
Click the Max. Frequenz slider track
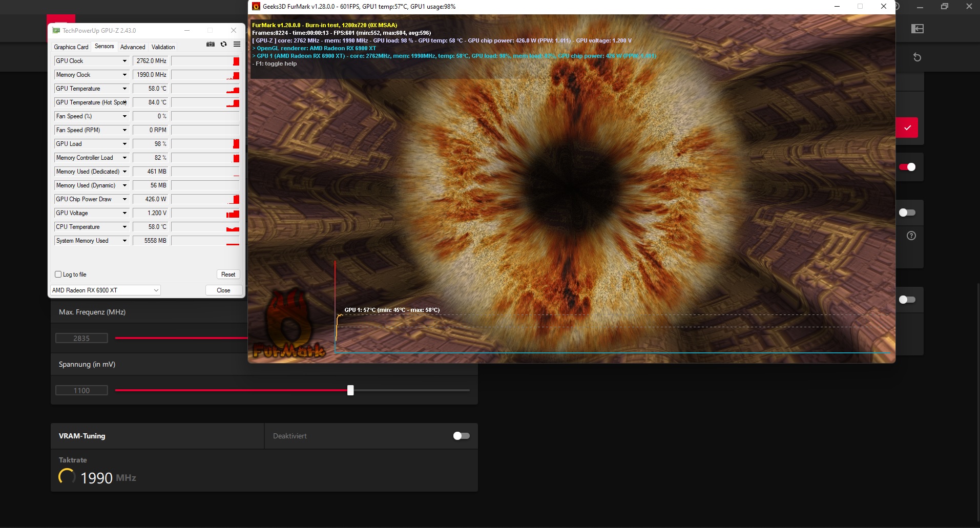pos(181,338)
